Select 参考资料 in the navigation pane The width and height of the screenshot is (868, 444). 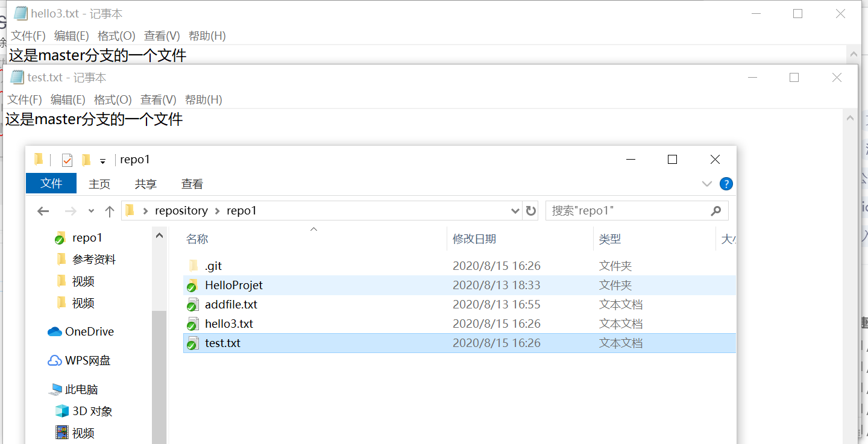coord(94,259)
